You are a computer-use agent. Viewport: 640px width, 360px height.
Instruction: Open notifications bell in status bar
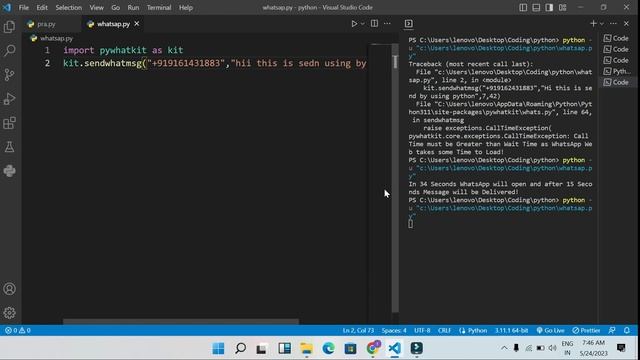coord(627,330)
